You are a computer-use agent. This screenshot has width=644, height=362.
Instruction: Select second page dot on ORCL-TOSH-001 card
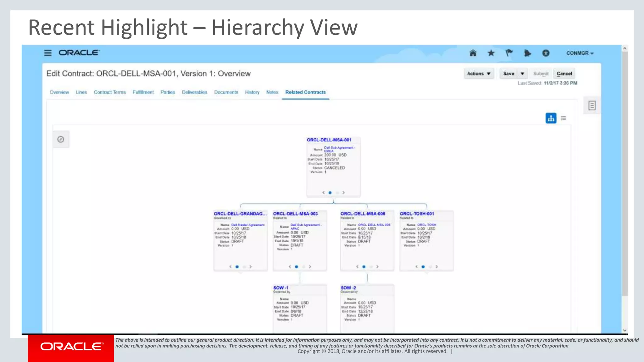(x=430, y=266)
